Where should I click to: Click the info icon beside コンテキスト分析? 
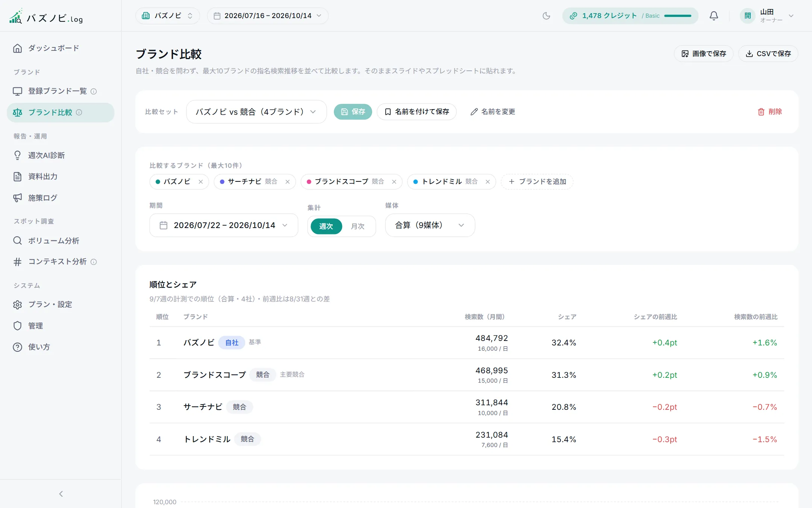[x=94, y=262]
